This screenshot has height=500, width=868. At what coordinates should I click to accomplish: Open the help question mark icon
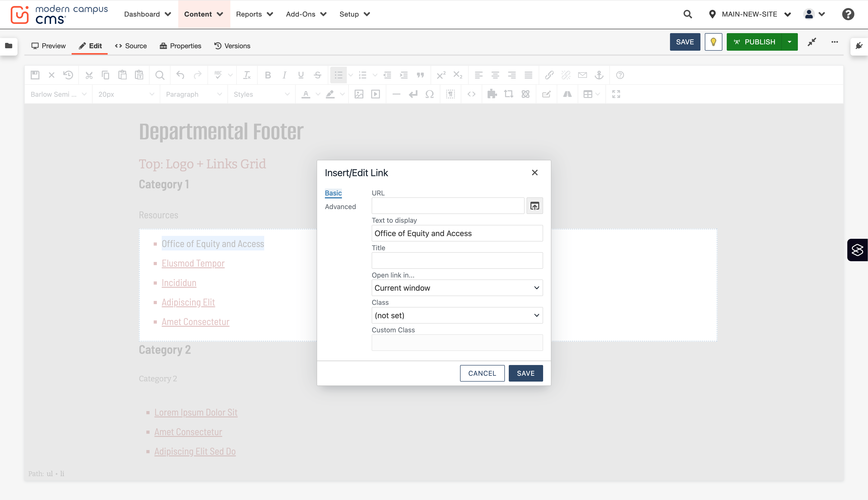point(848,14)
